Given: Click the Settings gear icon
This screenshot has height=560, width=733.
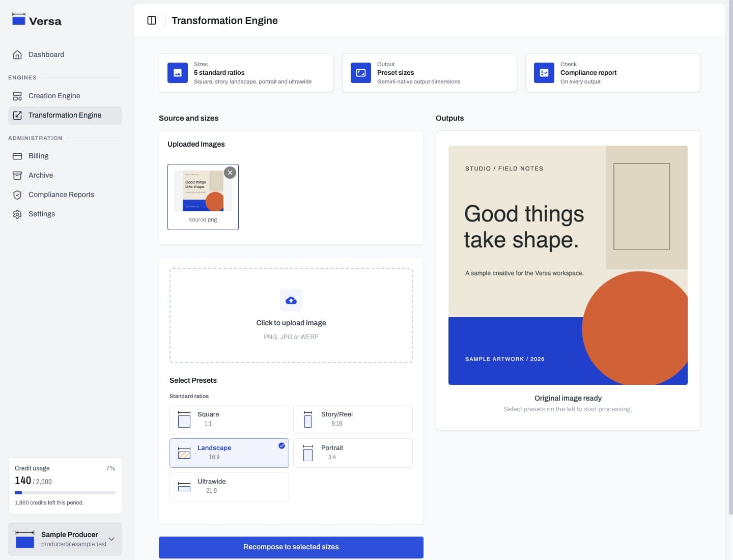Looking at the screenshot, I should [x=17, y=214].
